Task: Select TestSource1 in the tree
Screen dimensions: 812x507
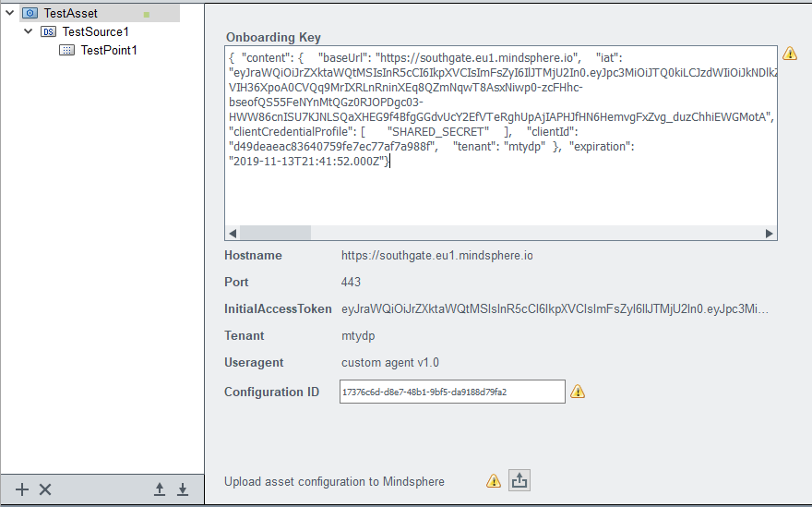Action: coord(95,31)
